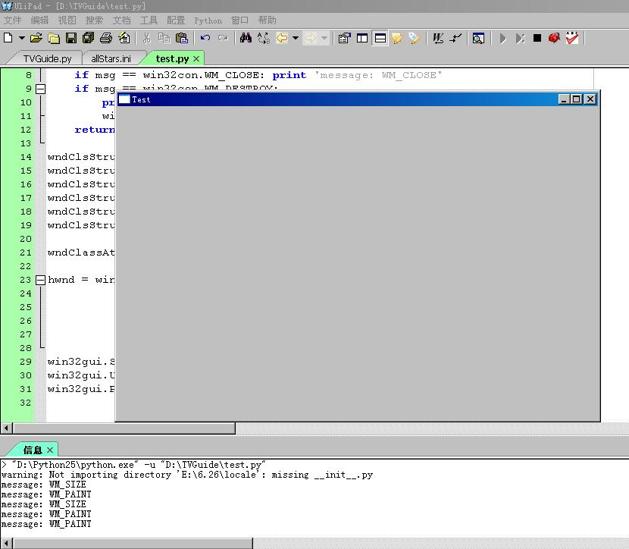Screen dimensions: 629x549
Task: Click the Open file folder icon
Action: click(x=36, y=38)
